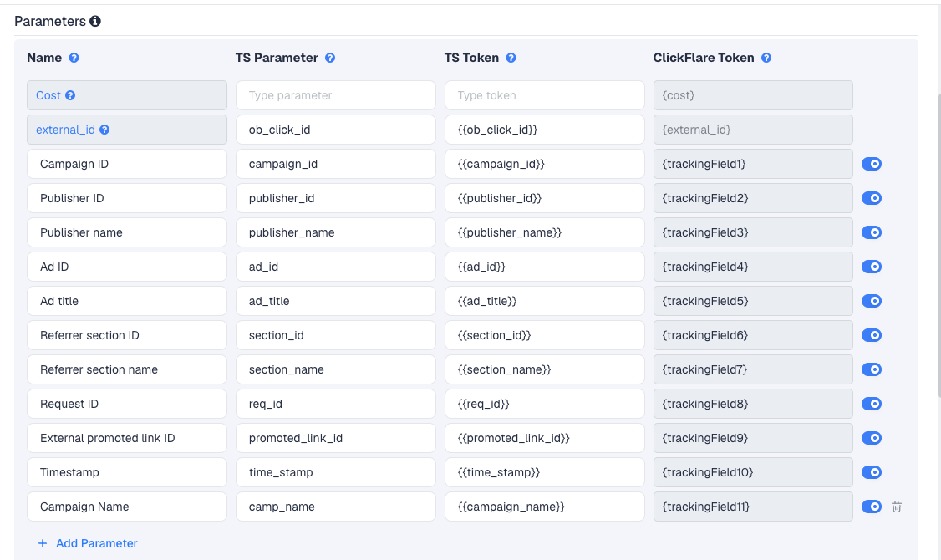Edit the camp_name parameter field
Viewport: 941px width, 560px height.
(335, 507)
